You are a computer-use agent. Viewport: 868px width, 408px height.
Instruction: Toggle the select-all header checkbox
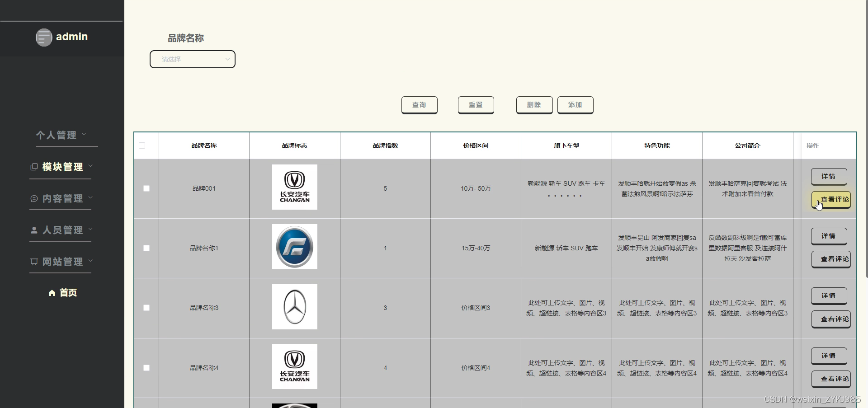pos(142,145)
